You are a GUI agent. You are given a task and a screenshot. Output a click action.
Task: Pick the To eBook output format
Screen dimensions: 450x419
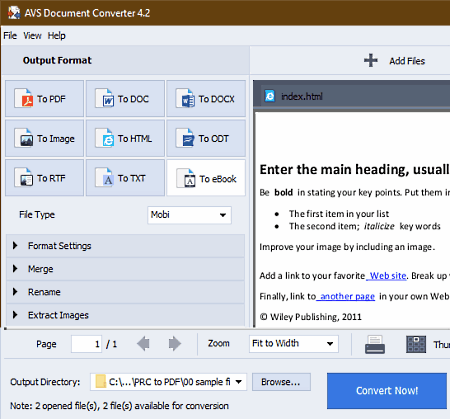click(x=206, y=178)
